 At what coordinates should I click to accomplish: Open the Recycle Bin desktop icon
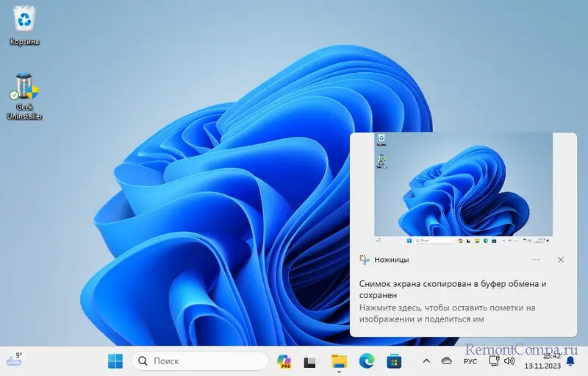24,24
